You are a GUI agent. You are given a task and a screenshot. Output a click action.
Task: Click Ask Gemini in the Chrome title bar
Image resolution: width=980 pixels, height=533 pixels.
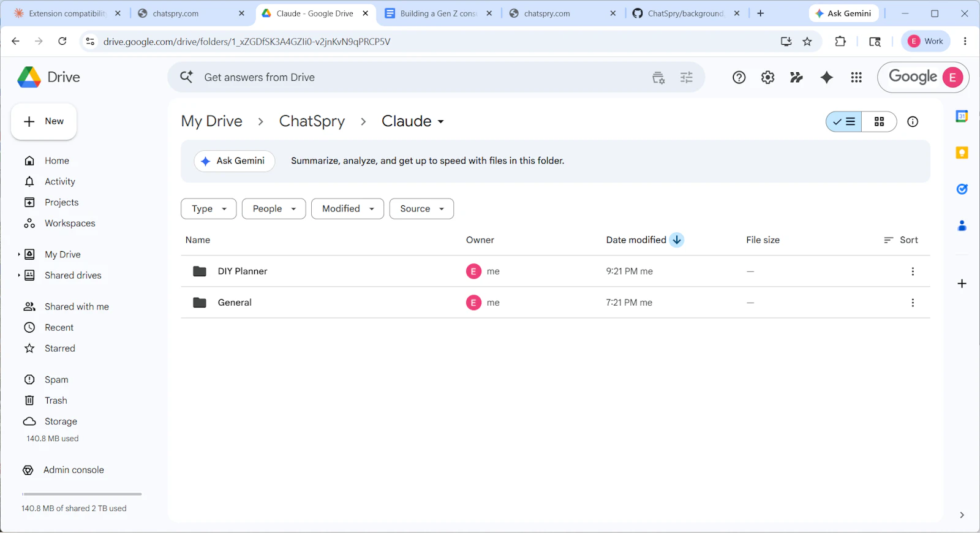(843, 13)
